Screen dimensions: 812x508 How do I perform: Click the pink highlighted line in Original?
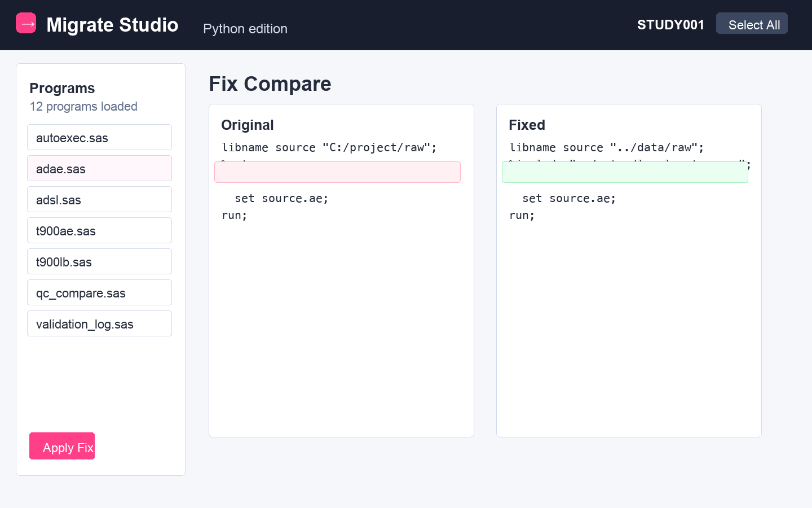pos(337,172)
